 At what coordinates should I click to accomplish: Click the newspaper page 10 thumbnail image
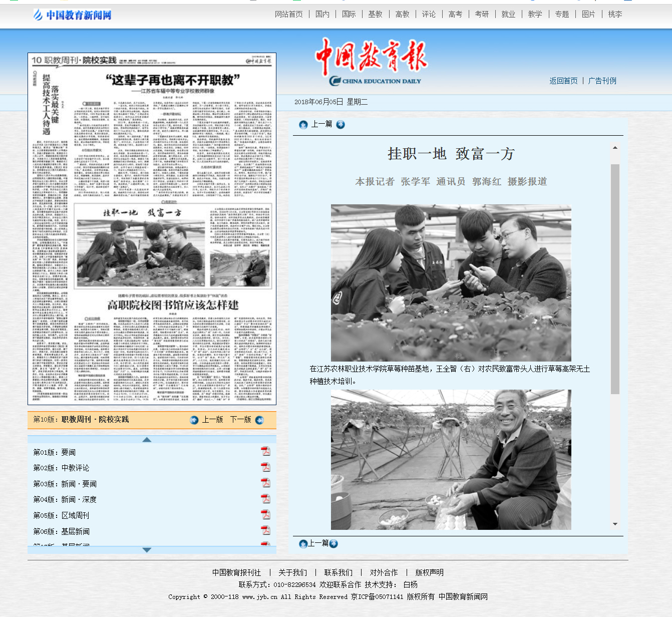pos(152,229)
